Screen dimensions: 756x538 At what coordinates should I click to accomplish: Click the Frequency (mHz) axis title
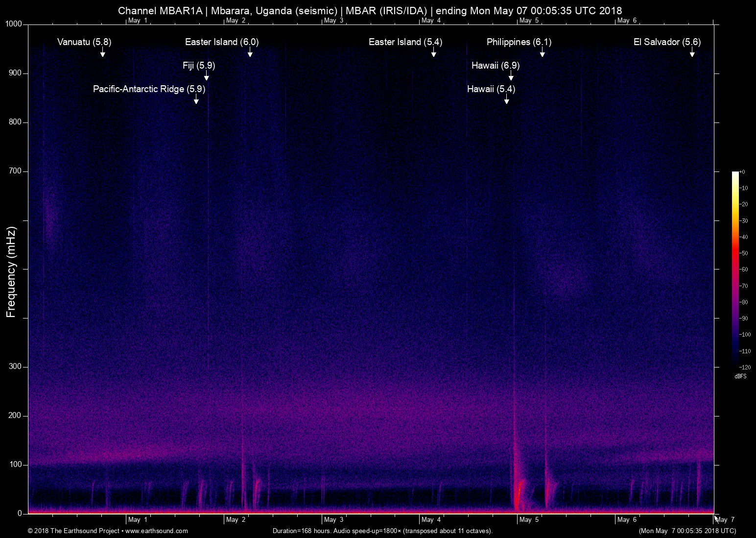[x=11, y=272]
